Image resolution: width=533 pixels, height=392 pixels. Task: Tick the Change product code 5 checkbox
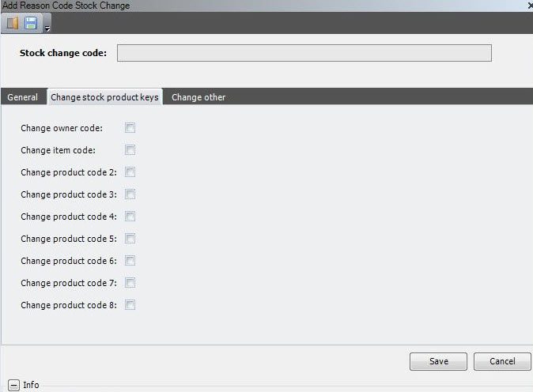[x=130, y=239]
